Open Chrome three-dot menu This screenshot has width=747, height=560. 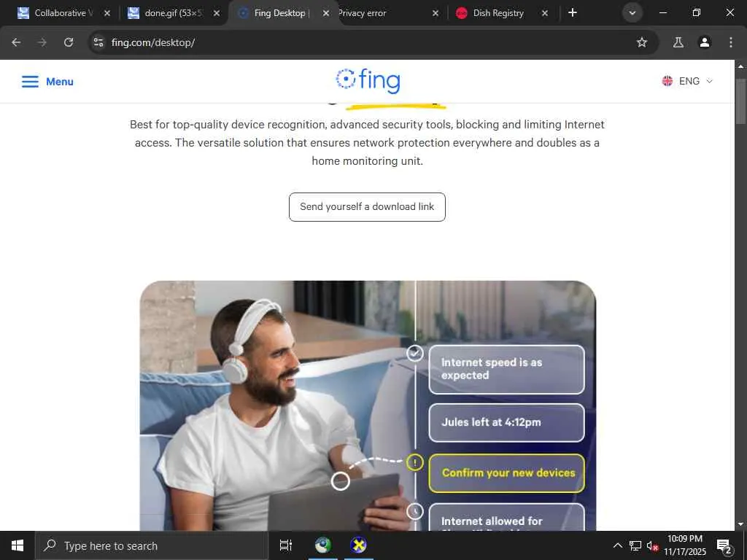pyautogui.click(x=730, y=42)
